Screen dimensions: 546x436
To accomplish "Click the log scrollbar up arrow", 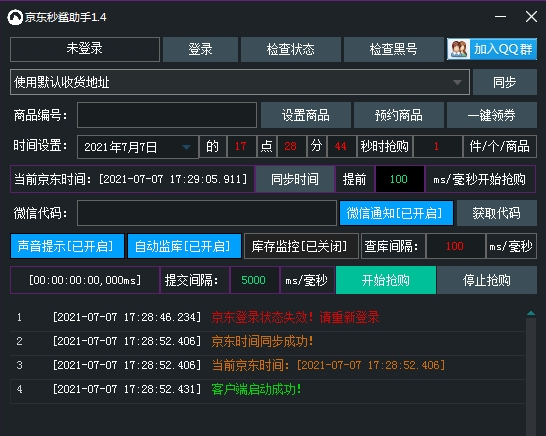I will pyautogui.click(x=531, y=313).
